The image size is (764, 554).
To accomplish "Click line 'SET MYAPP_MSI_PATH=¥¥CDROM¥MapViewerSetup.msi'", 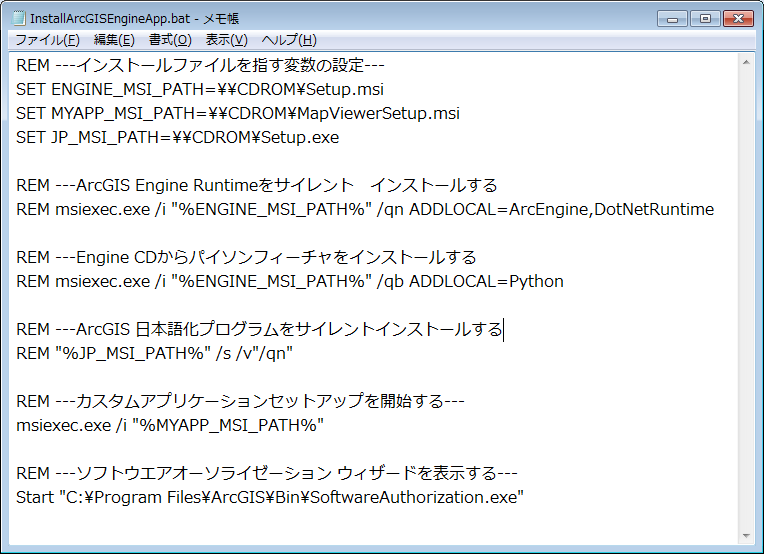I will click(238, 113).
